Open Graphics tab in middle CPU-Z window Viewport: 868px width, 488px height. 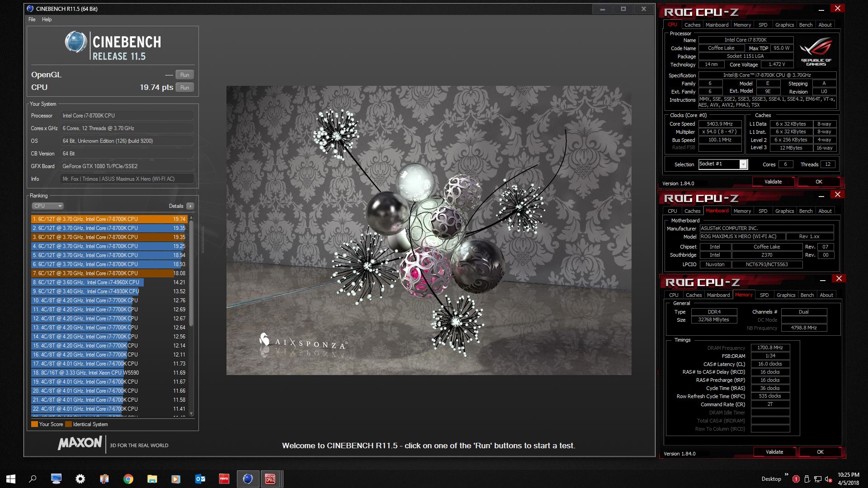(x=784, y=211)
